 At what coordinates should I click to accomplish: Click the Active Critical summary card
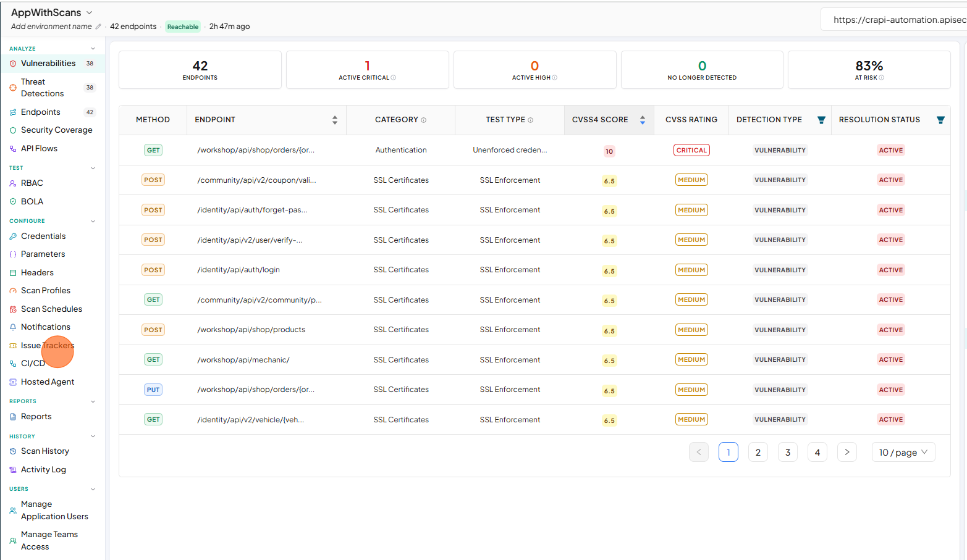click(368, 70)
